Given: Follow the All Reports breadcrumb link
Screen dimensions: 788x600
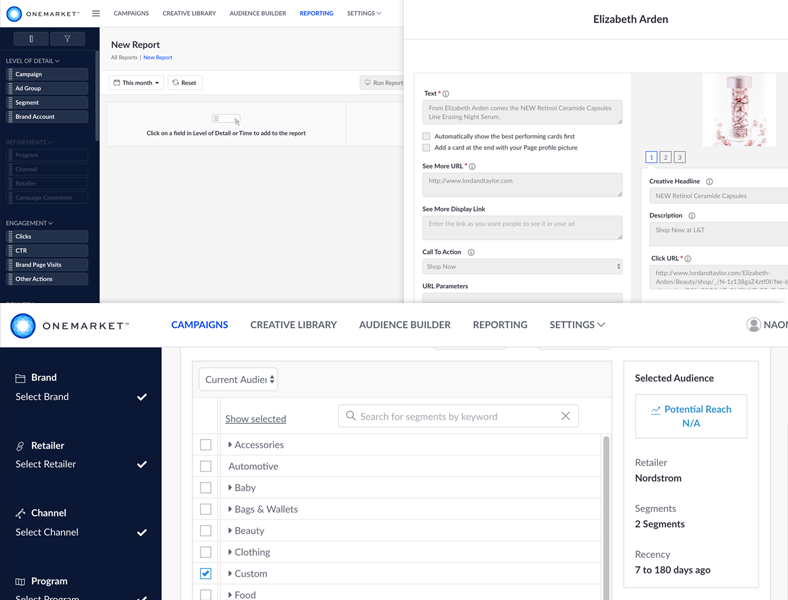Looking at the screenshot, I should click(x=124, y=58).
